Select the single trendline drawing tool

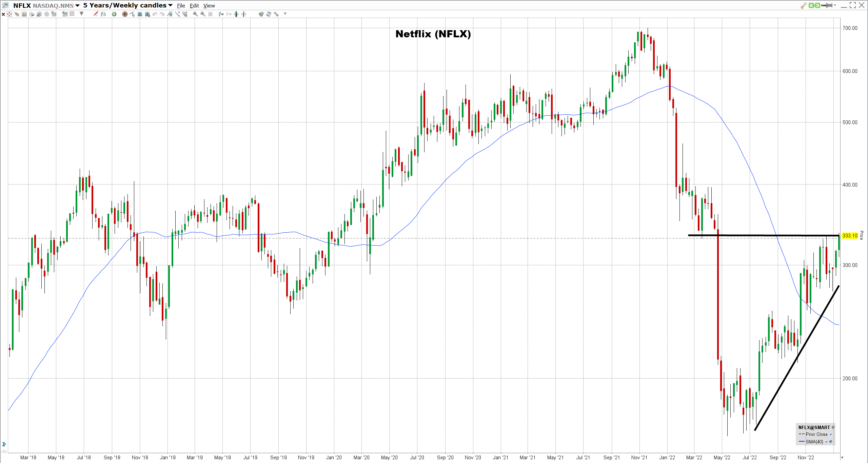(x=177, y=14)
